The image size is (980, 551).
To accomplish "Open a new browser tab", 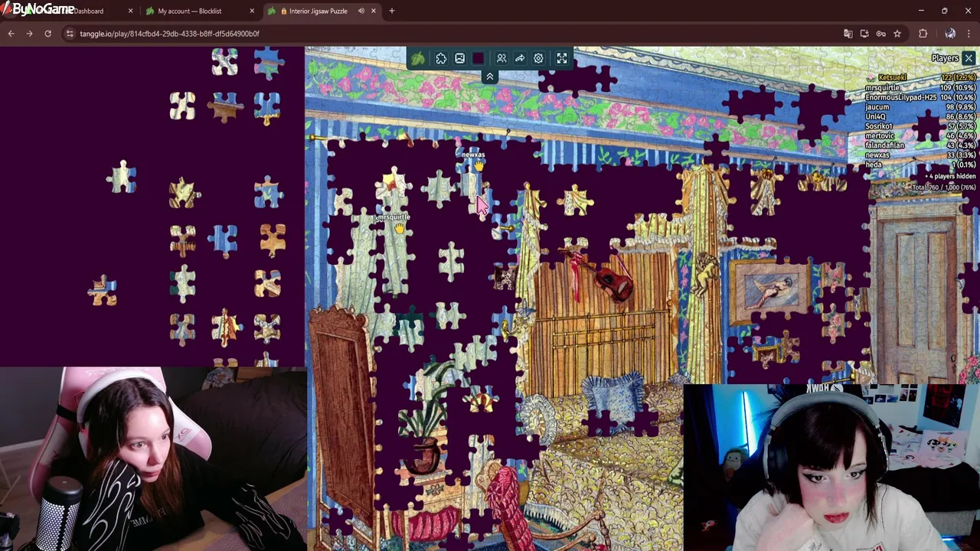I will [392, 11].
